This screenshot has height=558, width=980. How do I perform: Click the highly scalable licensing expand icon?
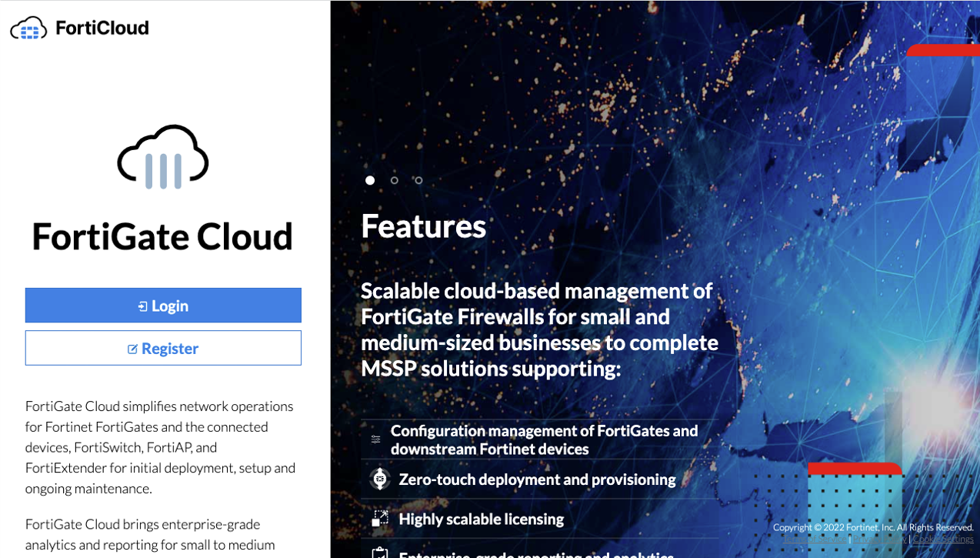379,518
